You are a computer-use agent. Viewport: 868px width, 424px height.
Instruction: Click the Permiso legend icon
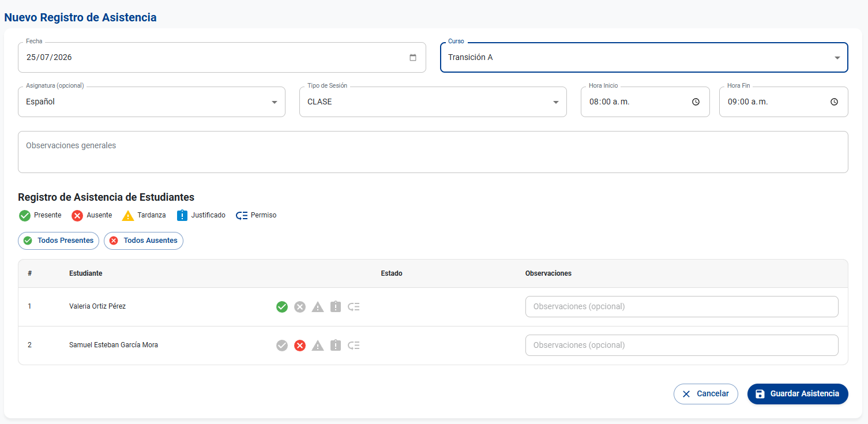(242, 216)
